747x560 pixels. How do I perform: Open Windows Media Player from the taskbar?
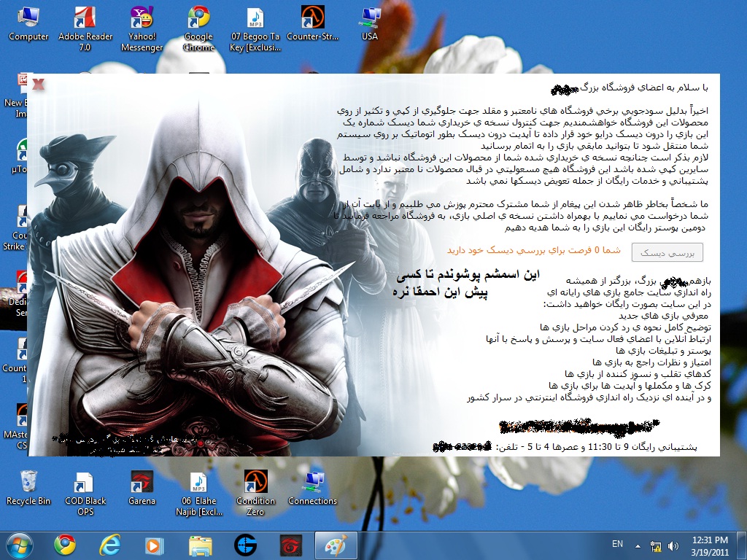[x=154, y=545]
